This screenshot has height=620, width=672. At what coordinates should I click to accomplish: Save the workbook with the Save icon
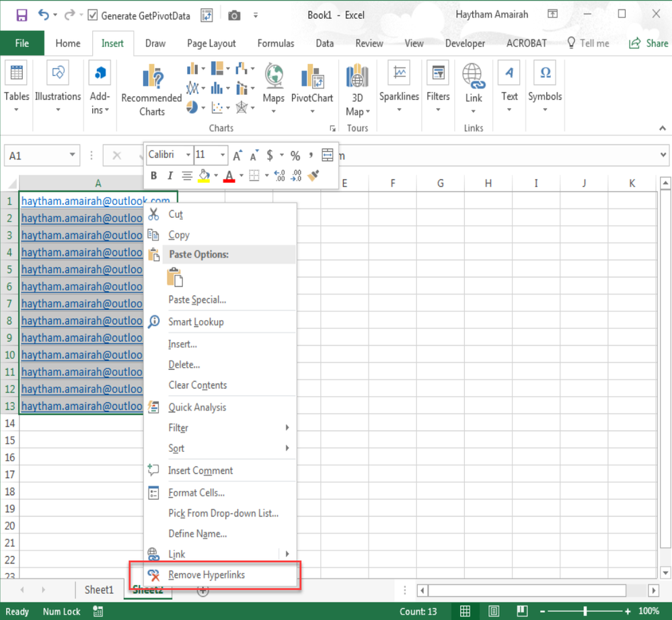tap(22, 15)
